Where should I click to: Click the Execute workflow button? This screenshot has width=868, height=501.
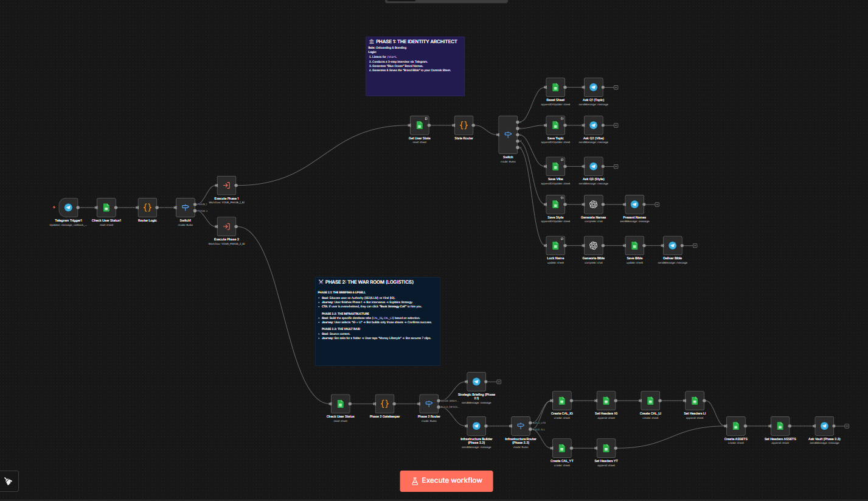(446, 480)
